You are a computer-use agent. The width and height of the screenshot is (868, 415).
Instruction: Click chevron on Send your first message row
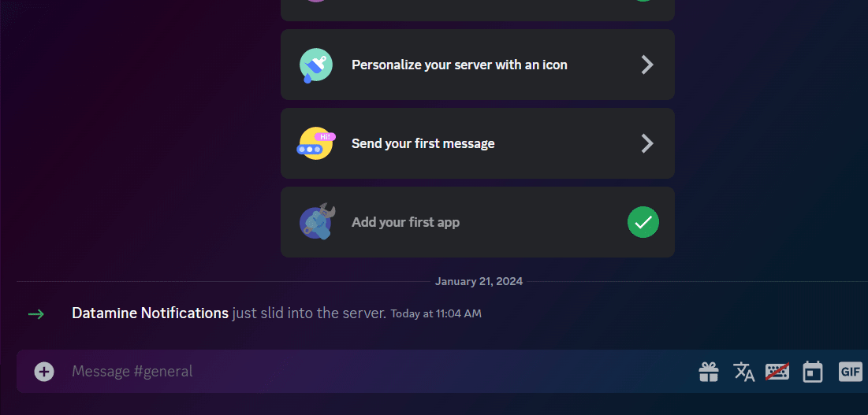[x=647, y=143]
